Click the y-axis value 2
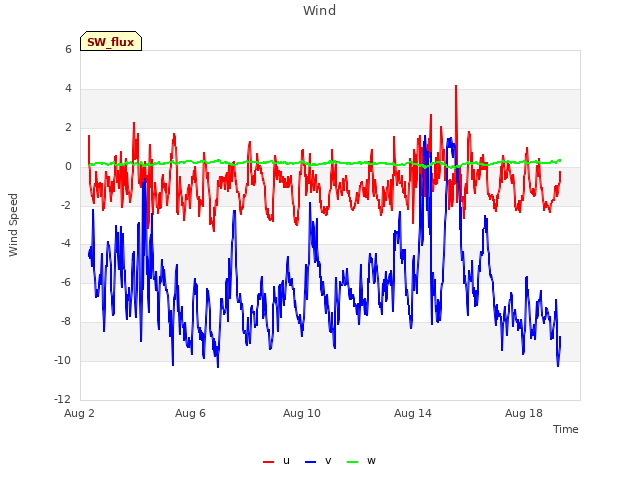Screen dimensions: 640x480 (x=68, y=127)
